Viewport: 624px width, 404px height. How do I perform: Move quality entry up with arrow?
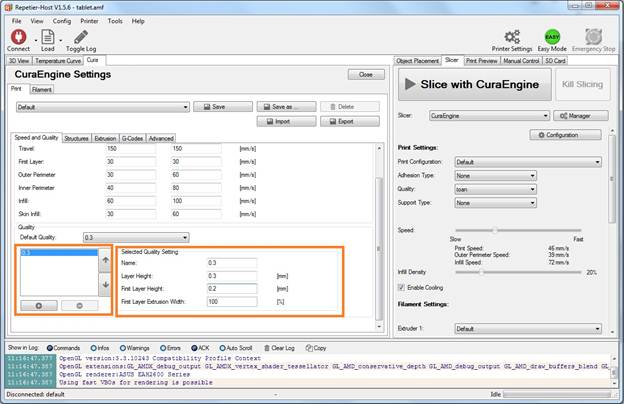[107, 261]
